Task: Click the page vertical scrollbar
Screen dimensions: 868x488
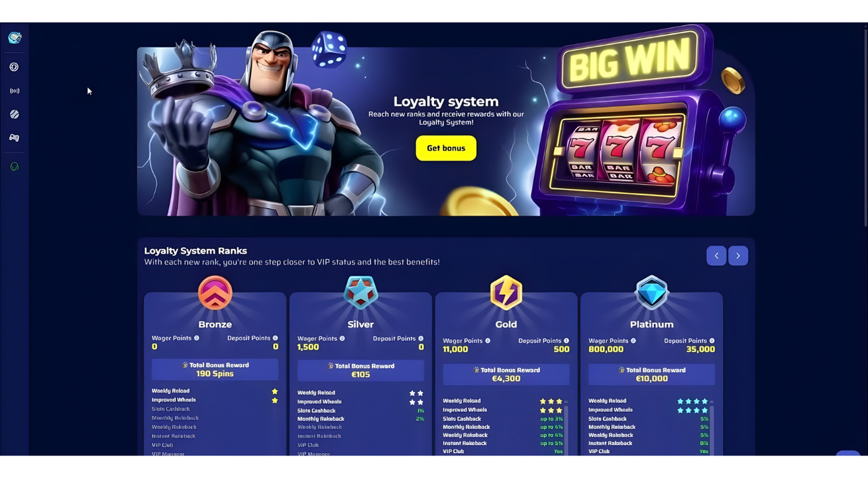Action: [865, 127]
